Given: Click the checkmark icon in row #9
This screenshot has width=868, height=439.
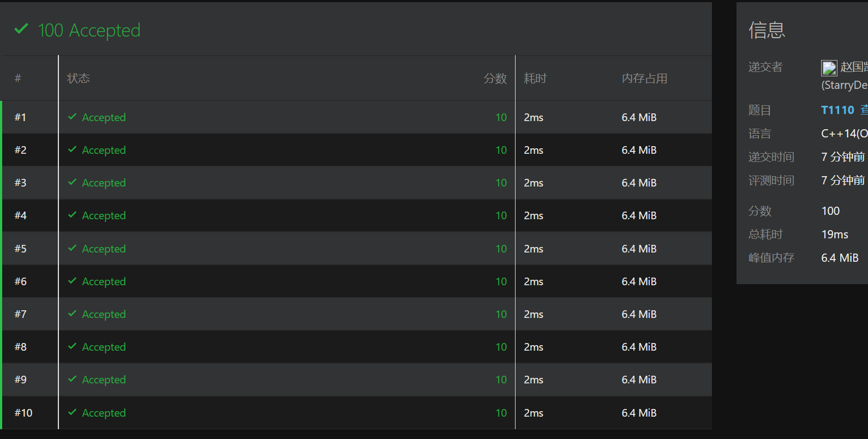Looking at the screenshot, I should (x=72, y=379).
